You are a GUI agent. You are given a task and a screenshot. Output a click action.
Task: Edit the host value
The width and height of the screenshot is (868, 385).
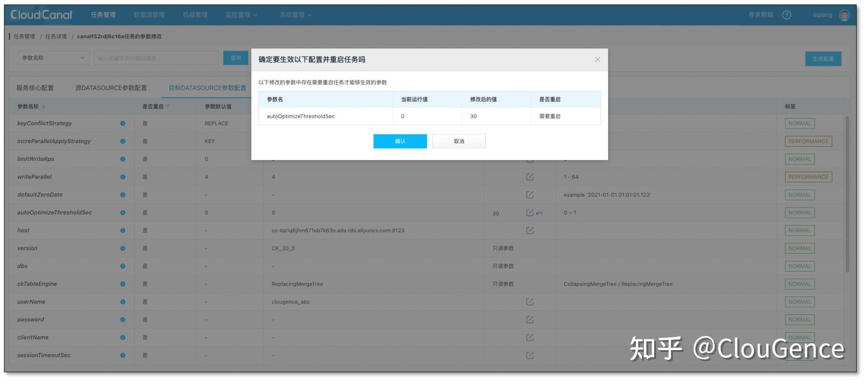click(530, 230)
